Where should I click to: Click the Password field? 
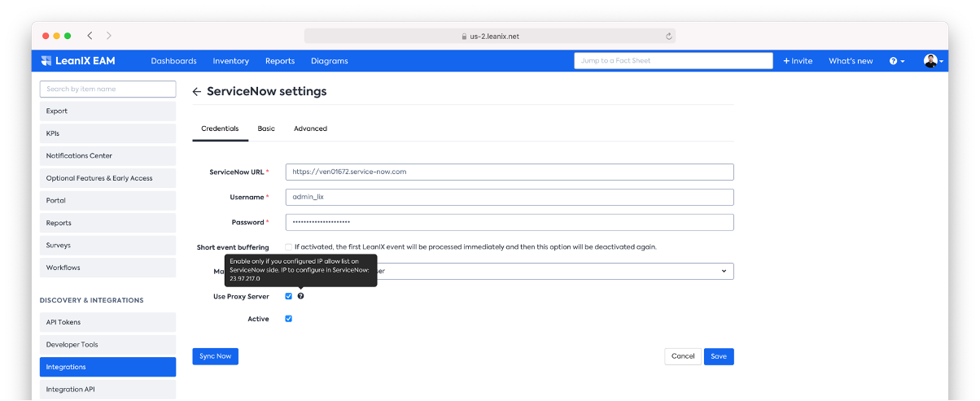tap(510, 222)
